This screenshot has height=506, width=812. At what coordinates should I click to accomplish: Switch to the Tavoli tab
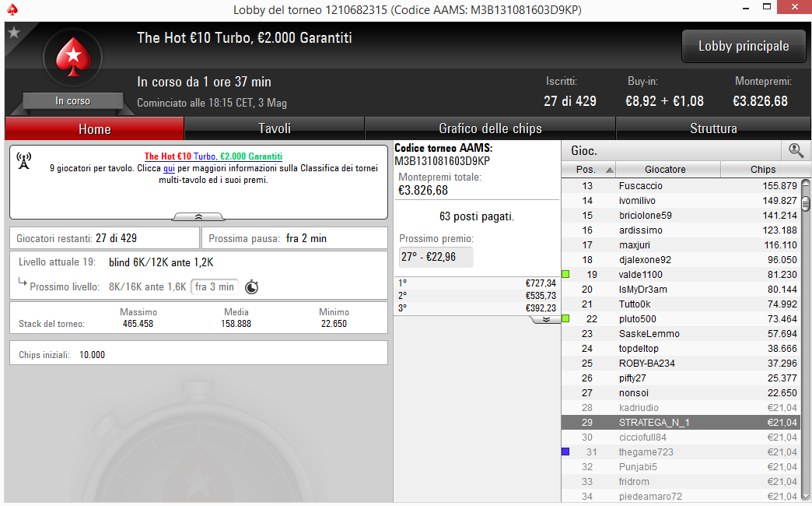[x=275, y=128]
